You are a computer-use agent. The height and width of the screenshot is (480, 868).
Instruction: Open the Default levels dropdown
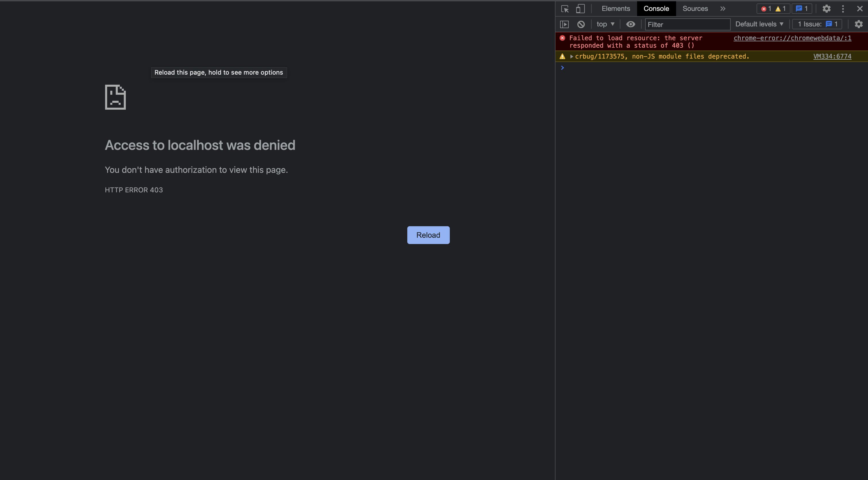click(x=759, y=24)
